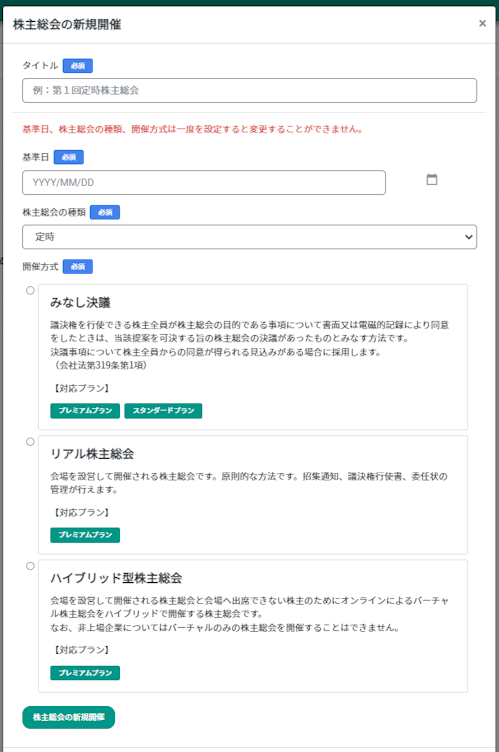
Task: Click the みなし決議 option card
Action: [253, 357]
